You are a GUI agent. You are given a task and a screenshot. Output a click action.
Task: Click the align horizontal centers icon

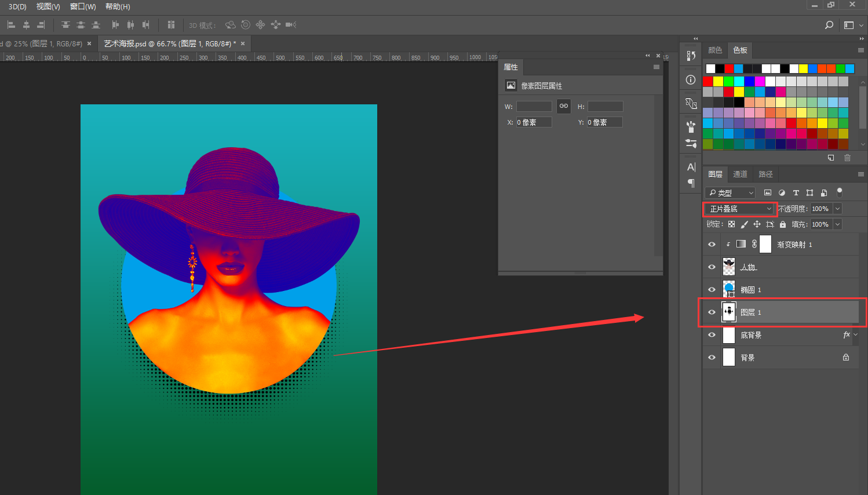(26, 25)
